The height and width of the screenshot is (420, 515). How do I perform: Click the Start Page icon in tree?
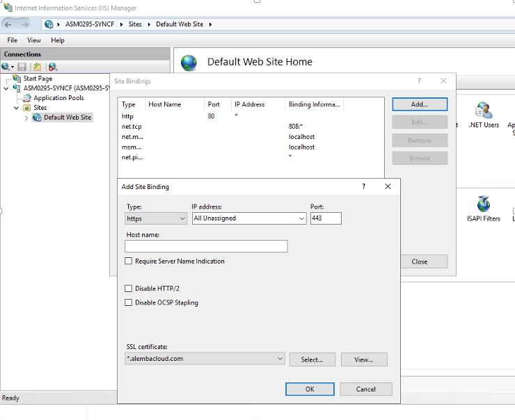[17, 79]
